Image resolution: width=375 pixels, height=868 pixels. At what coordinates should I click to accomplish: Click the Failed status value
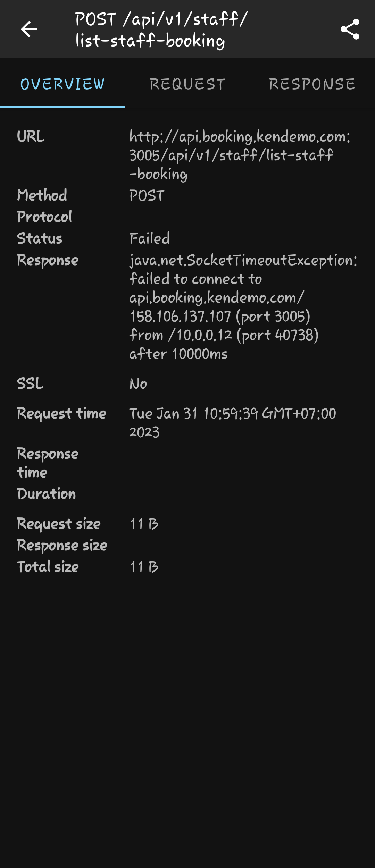click(x=149, y=239)
